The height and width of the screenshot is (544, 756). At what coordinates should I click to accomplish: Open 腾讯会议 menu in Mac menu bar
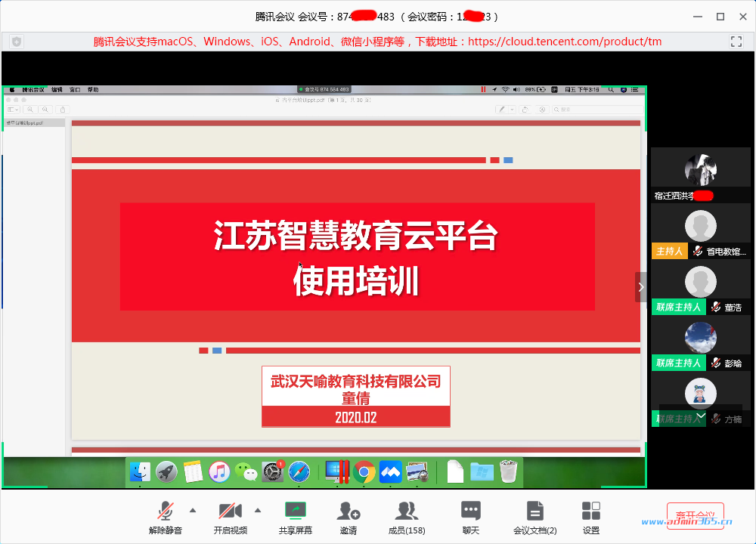click(x=33, y=90)
